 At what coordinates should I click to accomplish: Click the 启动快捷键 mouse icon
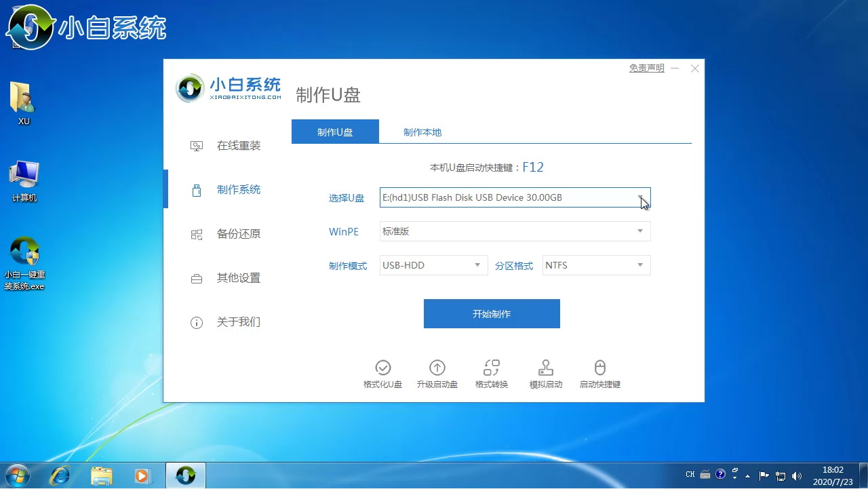(600, 368)
